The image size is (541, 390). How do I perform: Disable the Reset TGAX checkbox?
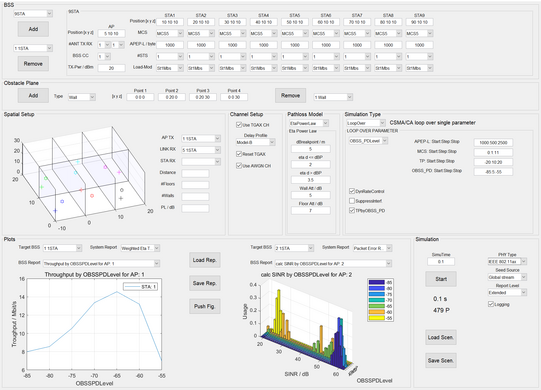click(239, 154)
